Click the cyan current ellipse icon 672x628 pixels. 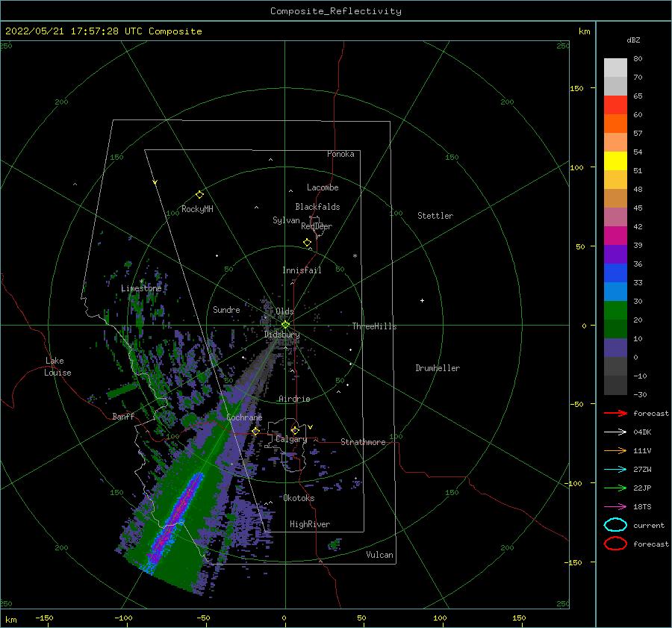[615, 525]
